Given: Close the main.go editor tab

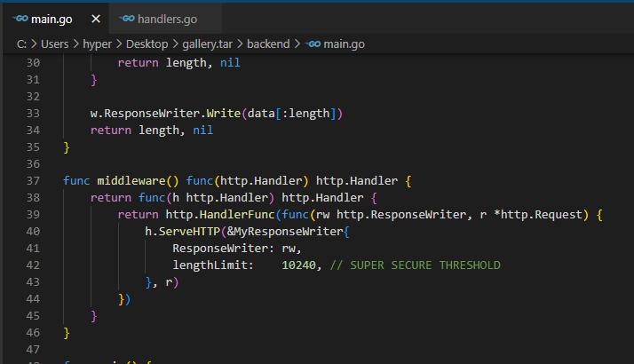Looking at the screenshot, I should 96,18.
